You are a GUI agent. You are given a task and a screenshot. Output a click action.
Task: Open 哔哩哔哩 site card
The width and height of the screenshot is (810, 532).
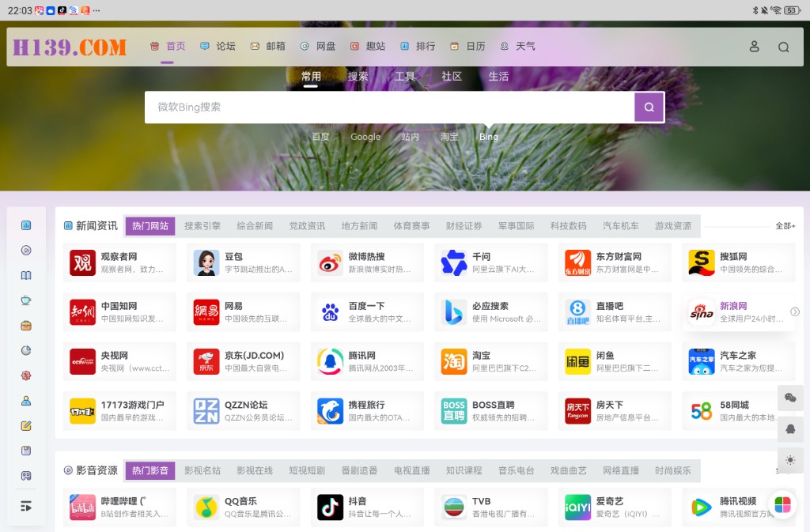point(120,507)
